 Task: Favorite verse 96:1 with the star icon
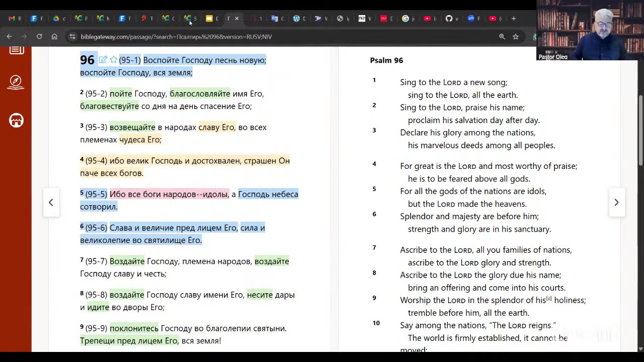pos(114,60)
